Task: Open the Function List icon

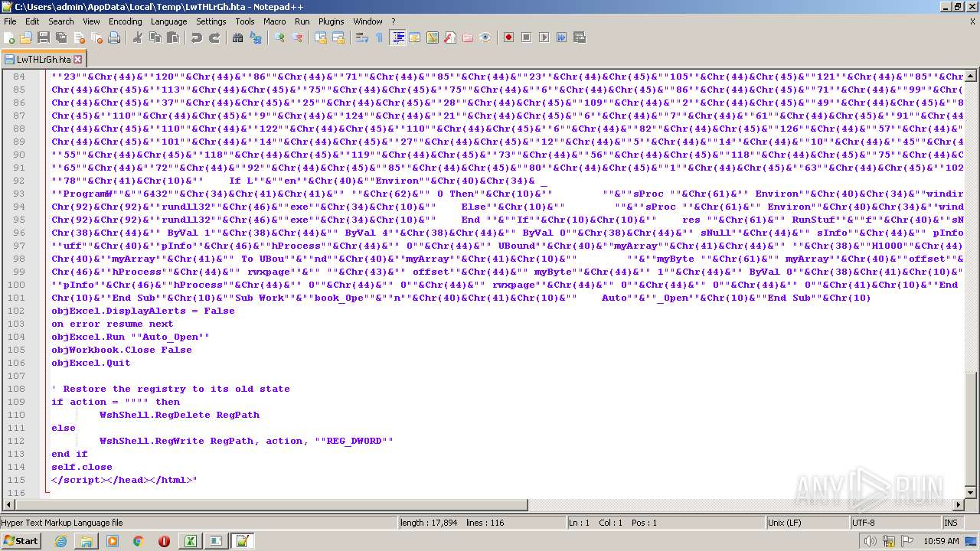Action: coord(450,37)
